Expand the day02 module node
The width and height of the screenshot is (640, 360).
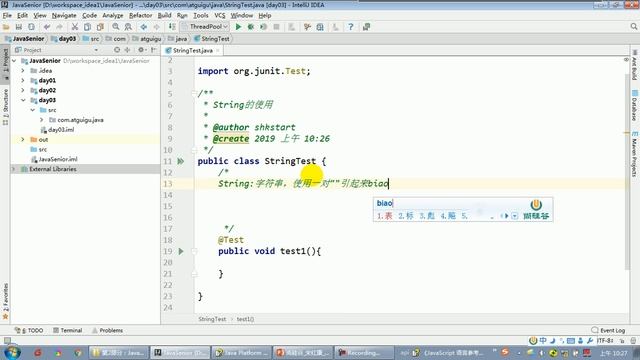click(x=23, y=90)
